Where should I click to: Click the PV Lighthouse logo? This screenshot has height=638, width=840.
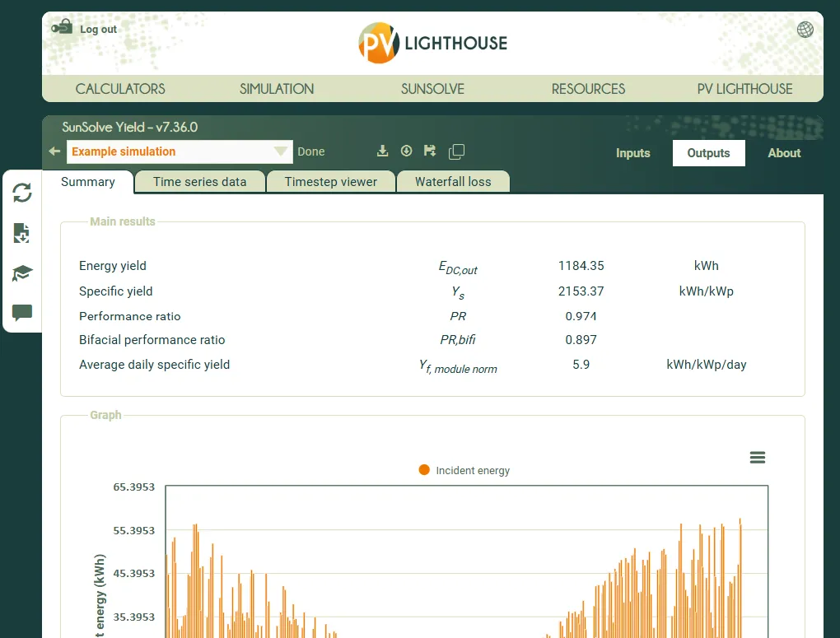[432, 43]
